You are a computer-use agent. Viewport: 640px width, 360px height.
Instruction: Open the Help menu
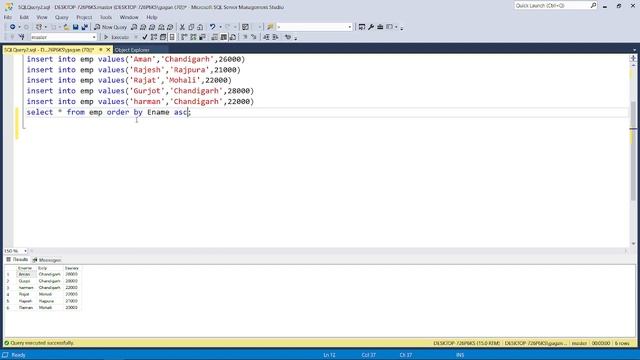tap(152, 17)
